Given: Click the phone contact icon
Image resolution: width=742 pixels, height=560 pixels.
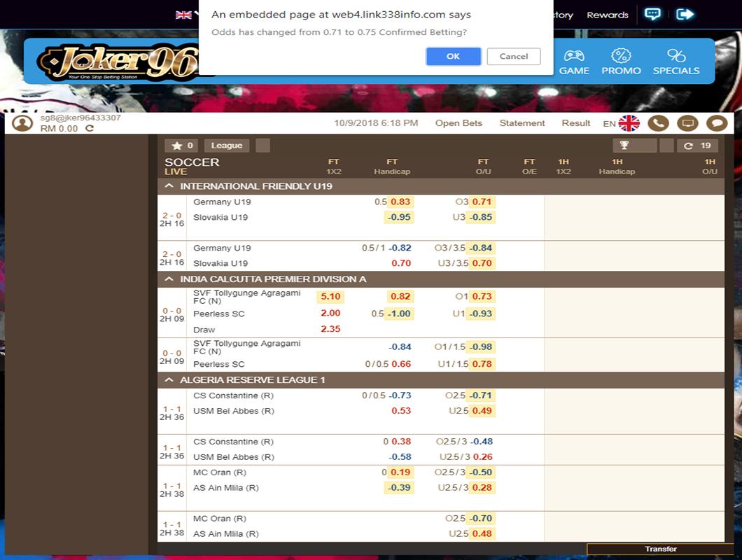Looking at the screenshot, I should pyautogui.click(x=658, y=123).
